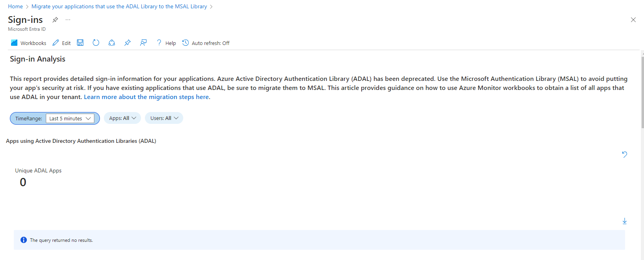This screenshot has height=260, width=644.
Task: Follow the Learn more about migration steps link
Action: 146,97
